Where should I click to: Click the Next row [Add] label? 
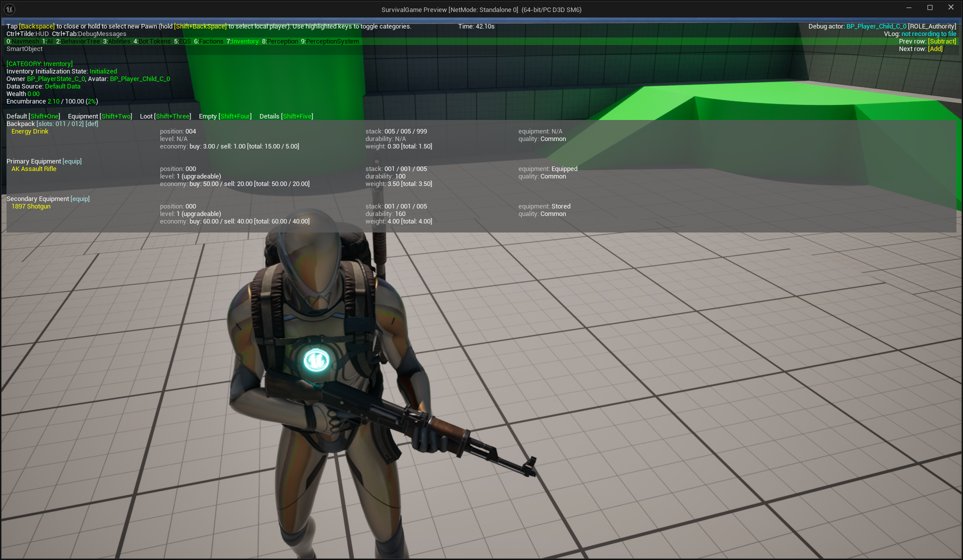(x=920, y=49)
